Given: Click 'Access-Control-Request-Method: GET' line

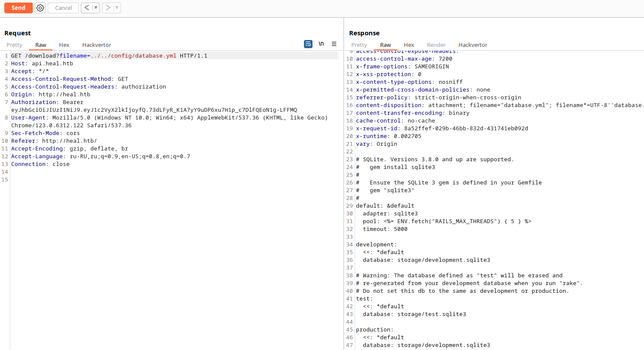Looking at the screenshot, I should coord(70,79).
